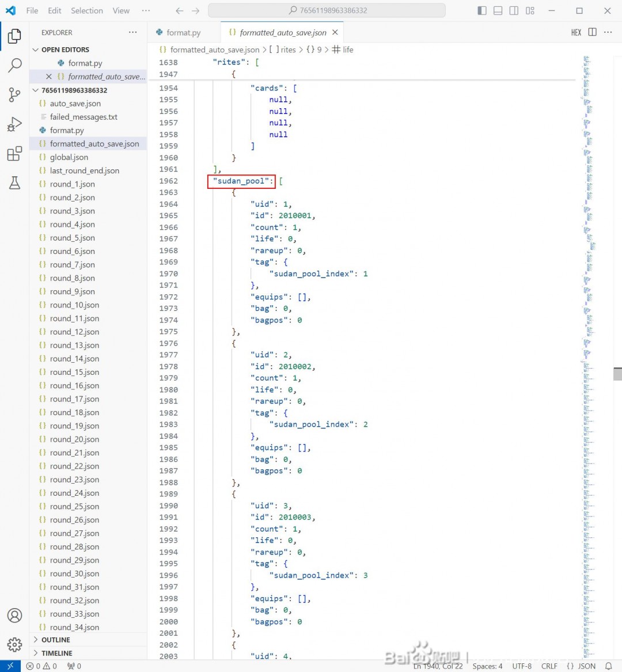Go to line via Ln 1940, Col 22
This screenshot has width=622, height=672.
[x=438, y=666]
